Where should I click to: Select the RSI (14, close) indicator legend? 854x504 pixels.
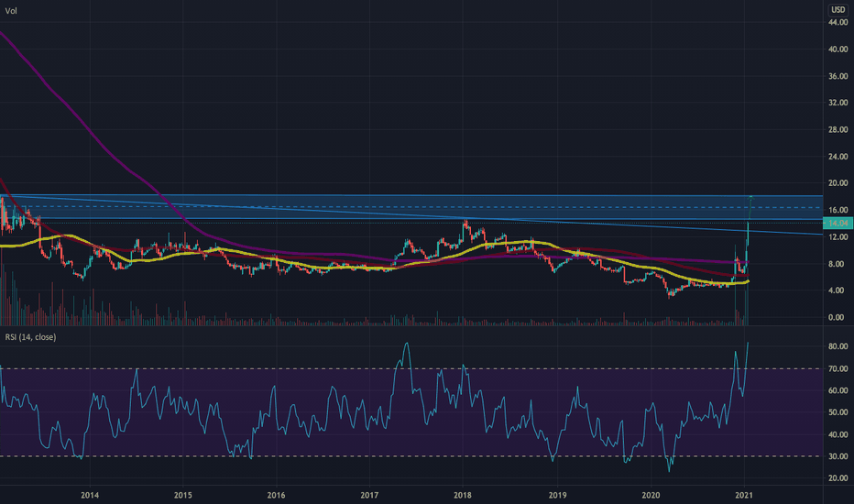pyautogui.click(x=30, y=337)
